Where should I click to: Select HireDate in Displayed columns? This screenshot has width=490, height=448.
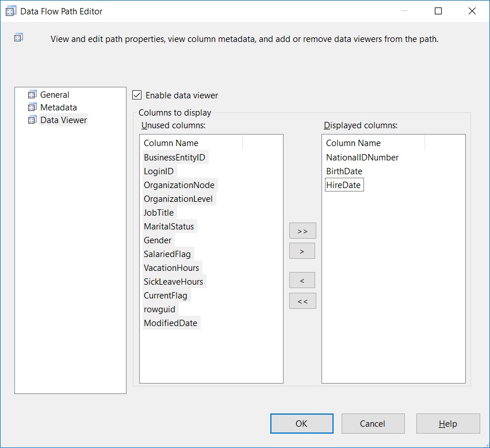344,185
